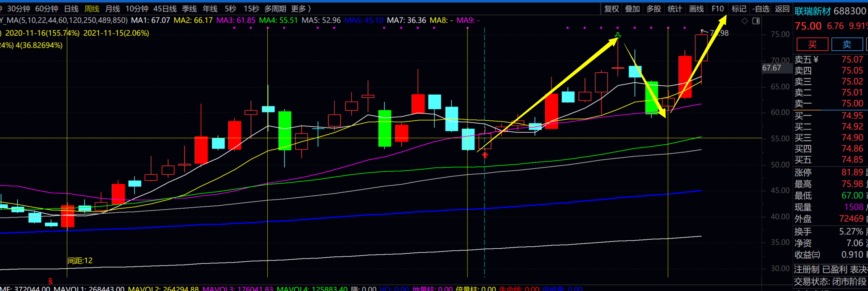
Task: Switch to the 日线 daily chart
Action: [x=71, y=9]
